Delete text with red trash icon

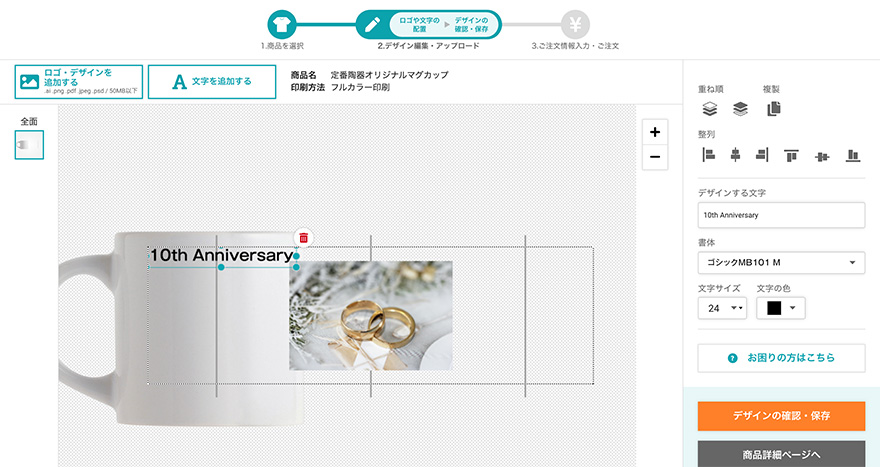[x=304, y=238]
